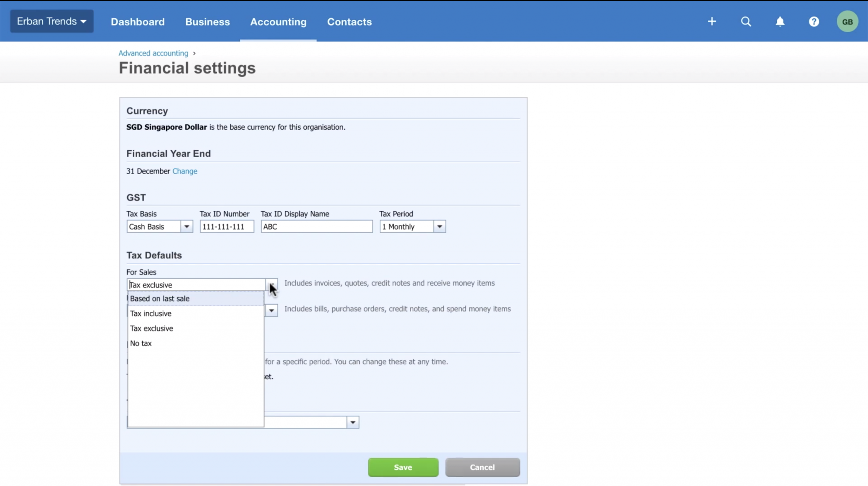This screenshot has width=868, height=486.
Task: Open the Dashboard page
Action: point(137,22)
